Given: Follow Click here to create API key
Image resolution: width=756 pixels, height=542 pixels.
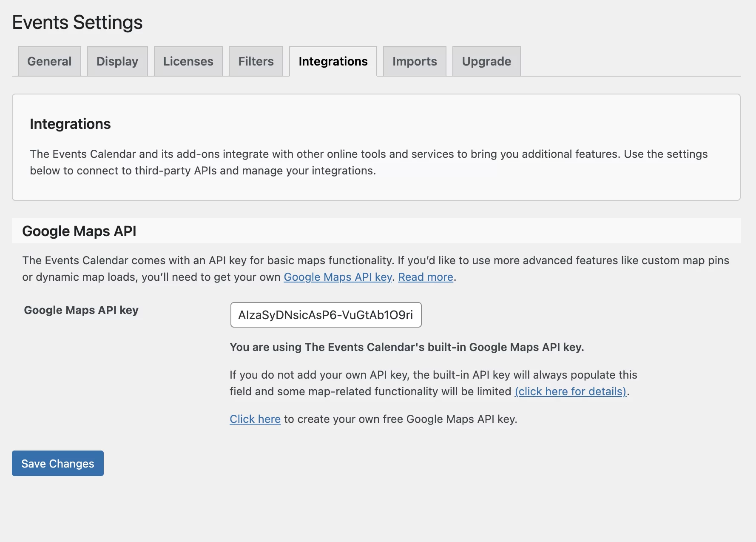Looking at the screenshot, I should click(x=255, y=419).
